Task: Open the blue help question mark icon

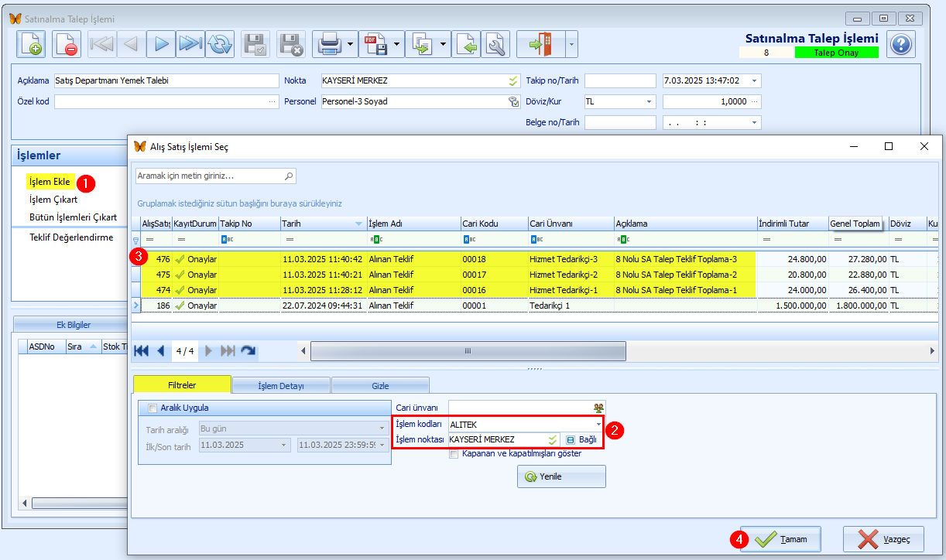Action: (900, 44)
